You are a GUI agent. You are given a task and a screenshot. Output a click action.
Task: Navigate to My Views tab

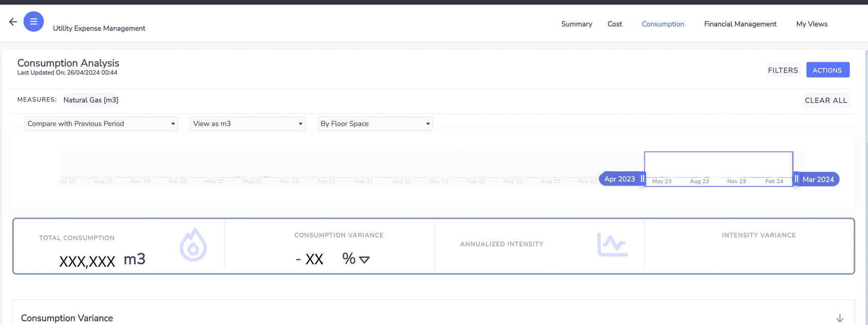812,24
